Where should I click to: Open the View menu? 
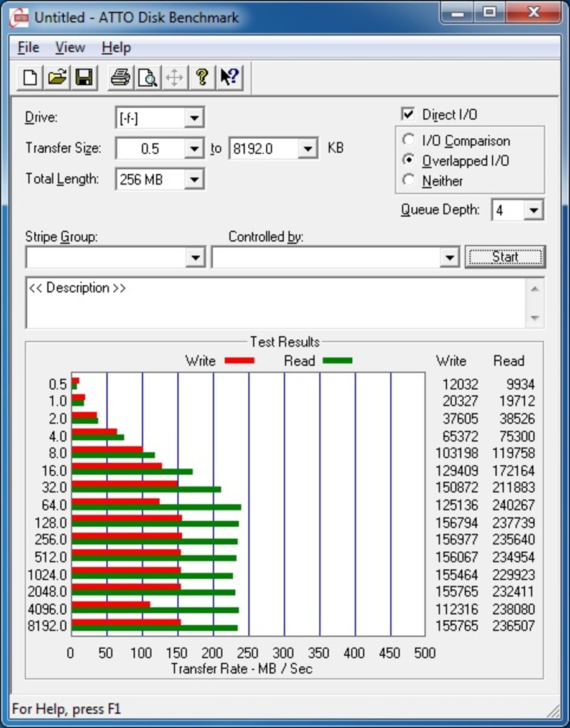coord(70,47)
